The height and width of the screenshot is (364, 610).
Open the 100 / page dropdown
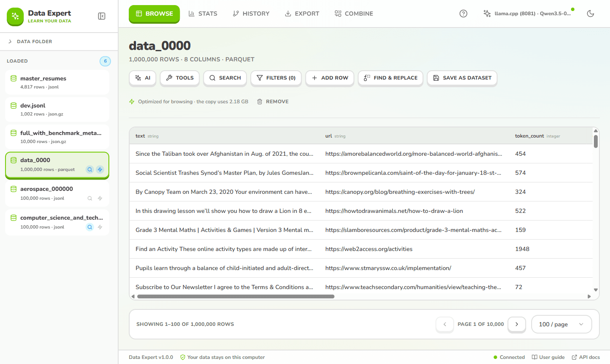click(x=561, y=324)
